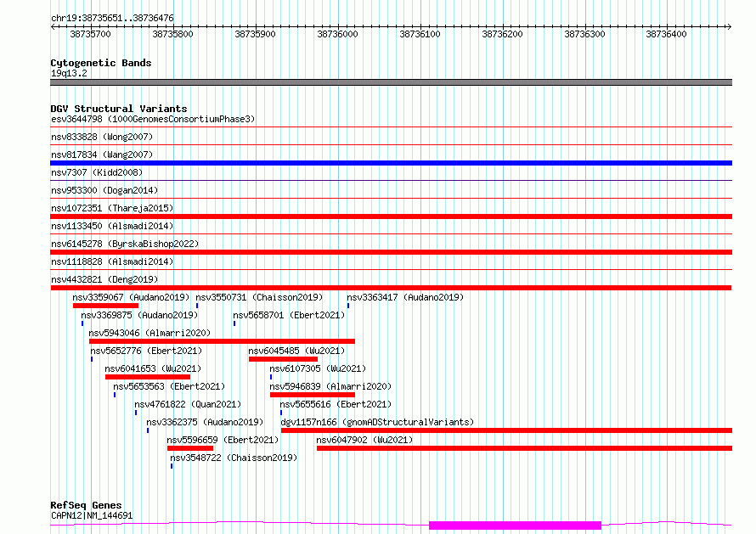
Task: Click nsv3548722 (Chaisson2019) label
Action: pyautogui.click(x=234, y=458)
